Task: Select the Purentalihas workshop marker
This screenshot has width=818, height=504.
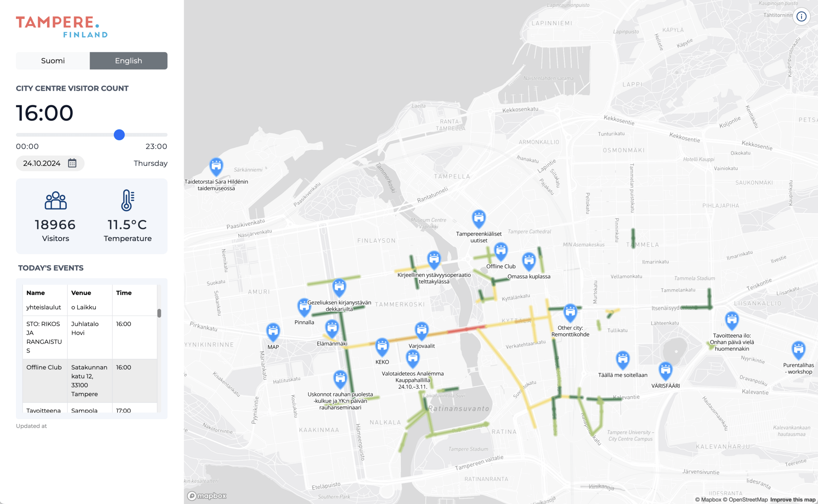Action: point(798,351)
